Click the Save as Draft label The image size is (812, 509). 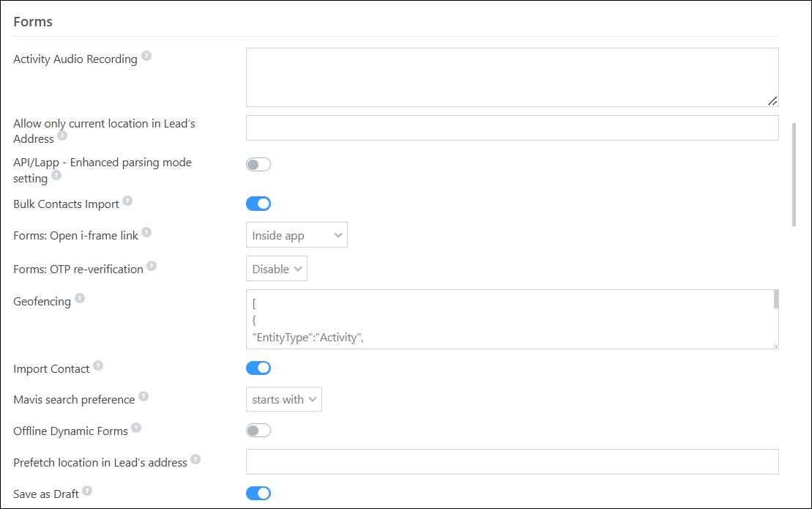46,494
